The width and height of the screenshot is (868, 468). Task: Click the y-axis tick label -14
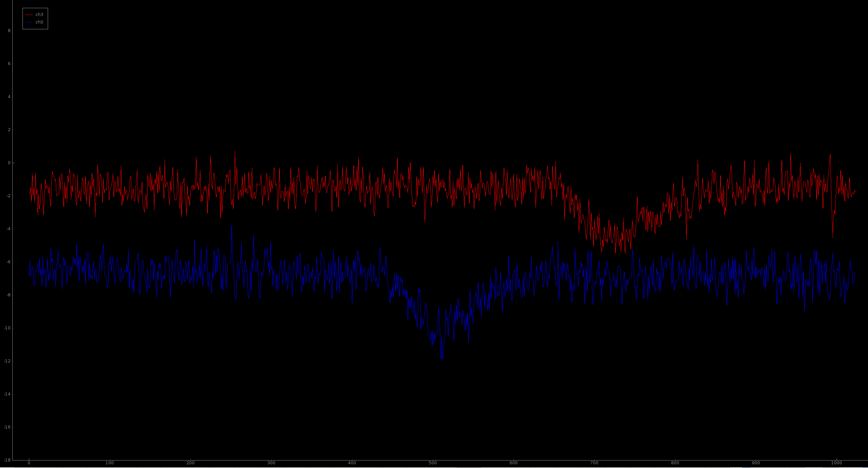tap(7, 394)
